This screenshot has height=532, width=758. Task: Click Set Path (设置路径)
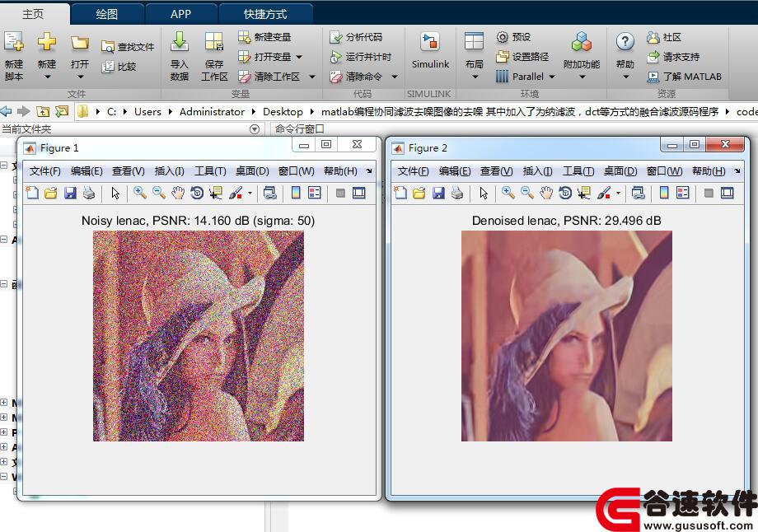tap(522, 57)
